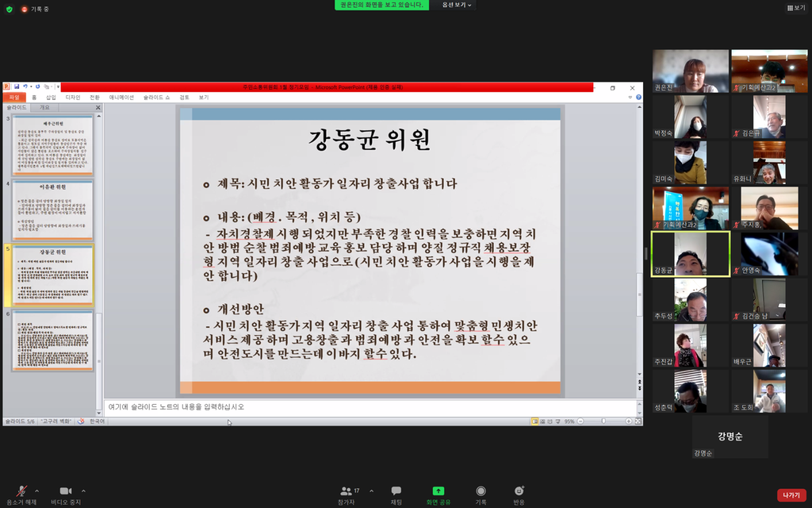Click the spell check status icon

click(81, 421)
